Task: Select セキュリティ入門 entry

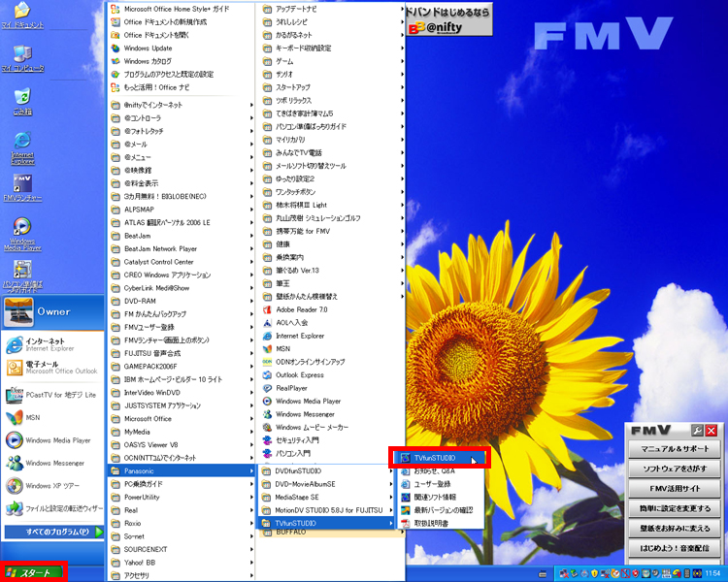Action: (x=332, y=440)
